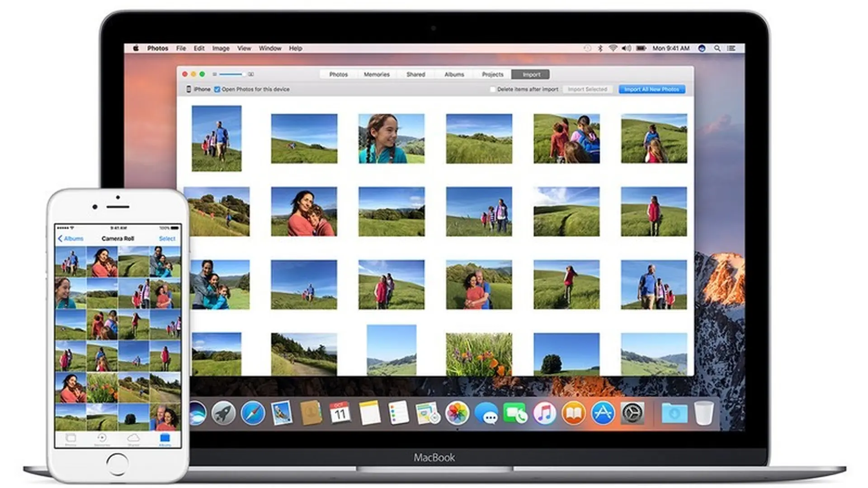This screenshot has height=488, width=868.
Task: Switch to the Memories tab
Action: (x=377, y=74)
